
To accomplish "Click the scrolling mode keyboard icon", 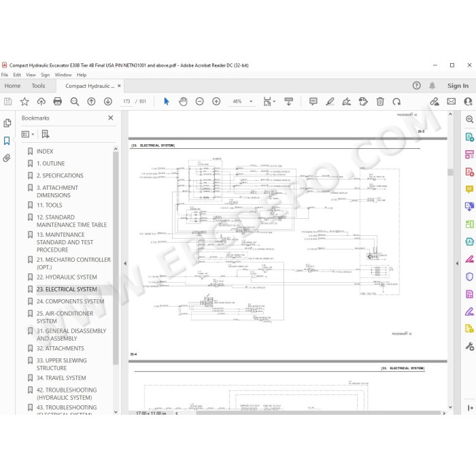I will click(x=289, y=101).
